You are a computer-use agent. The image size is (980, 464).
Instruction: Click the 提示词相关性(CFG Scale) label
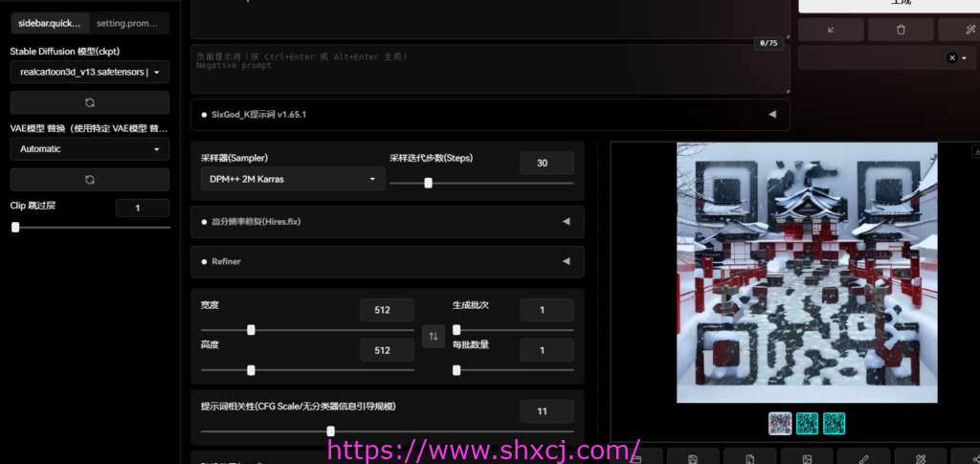(x=299, y=407)
